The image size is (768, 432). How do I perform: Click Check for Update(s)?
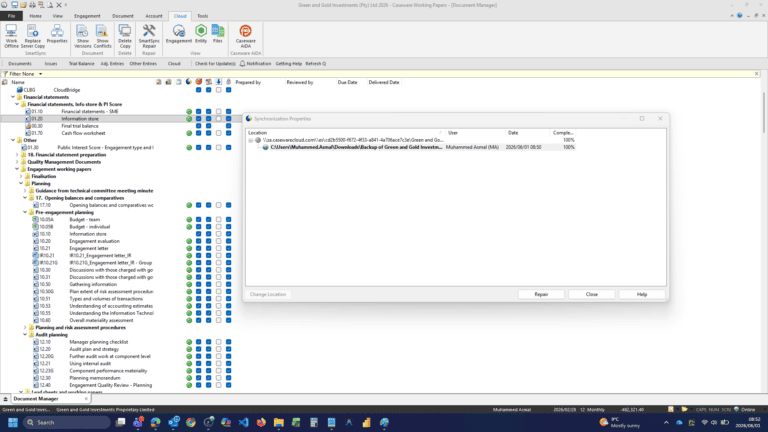click(215, 64)
